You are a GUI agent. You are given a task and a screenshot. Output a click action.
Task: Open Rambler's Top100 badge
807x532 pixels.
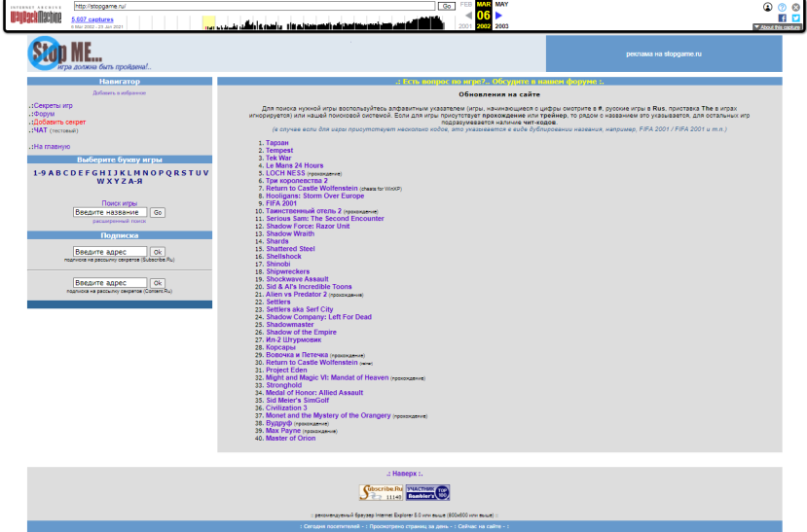pos(427,492)
